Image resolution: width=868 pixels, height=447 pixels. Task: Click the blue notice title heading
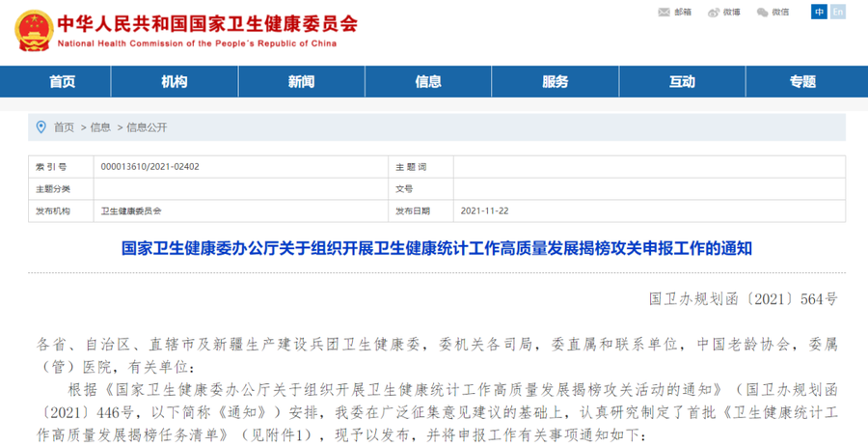(437, 248)
